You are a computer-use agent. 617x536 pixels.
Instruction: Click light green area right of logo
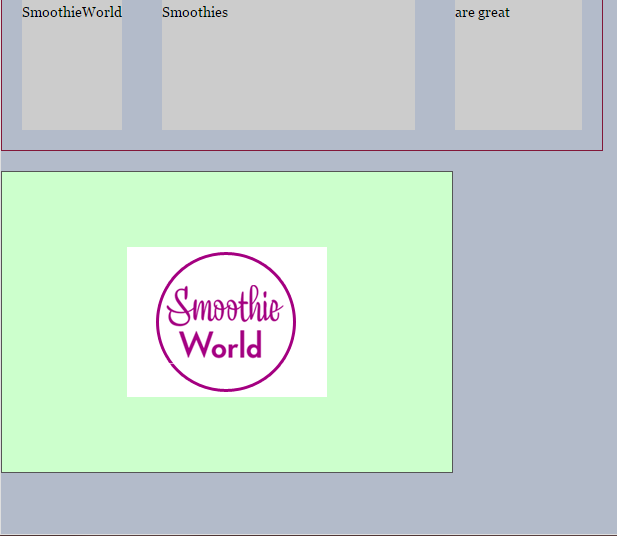click(390, 322)
